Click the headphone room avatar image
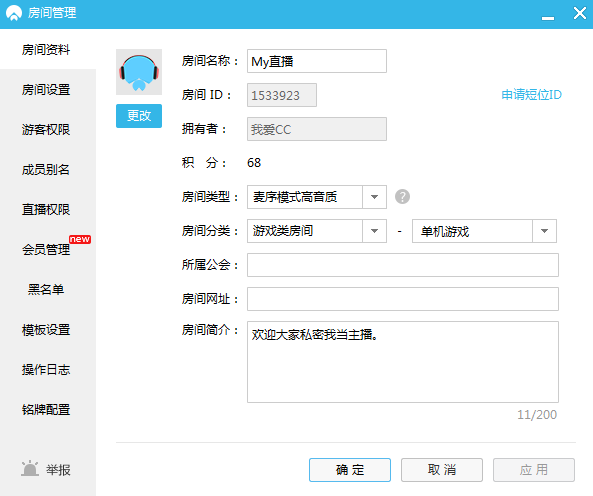Viewport: 593px width, 496px height. (x=139, y=72)
